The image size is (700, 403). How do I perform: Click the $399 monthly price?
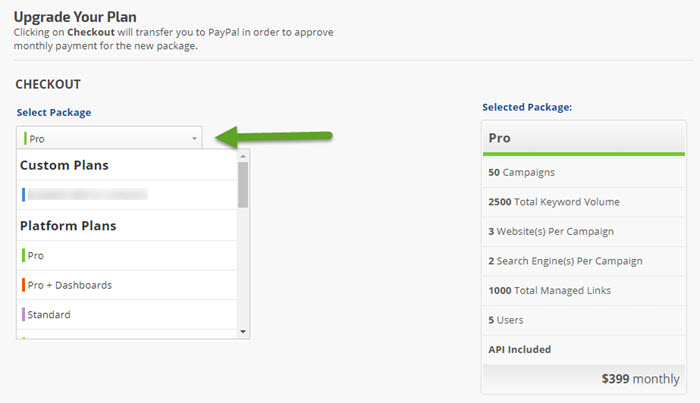pyautogui.click(x=640, y=379)
